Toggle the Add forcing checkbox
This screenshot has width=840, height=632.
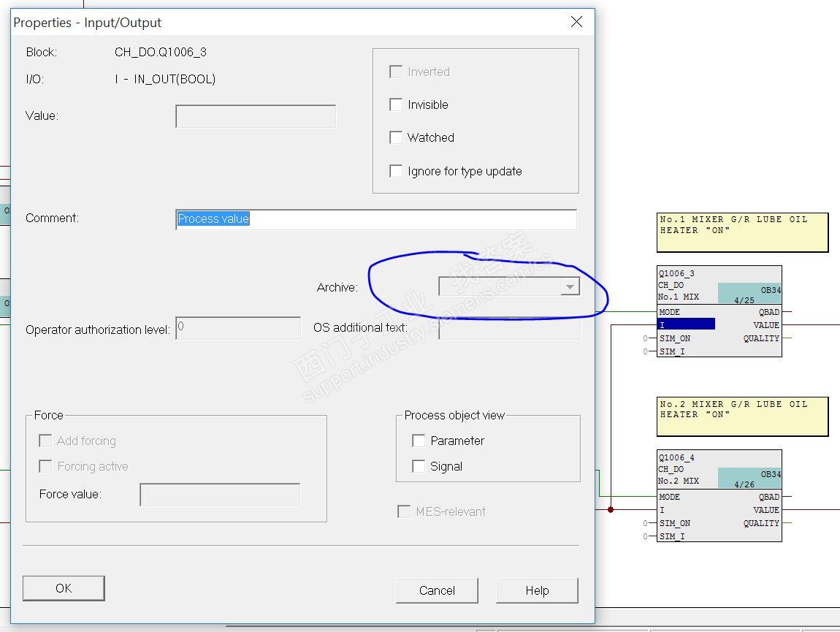[x=45, y=441]
